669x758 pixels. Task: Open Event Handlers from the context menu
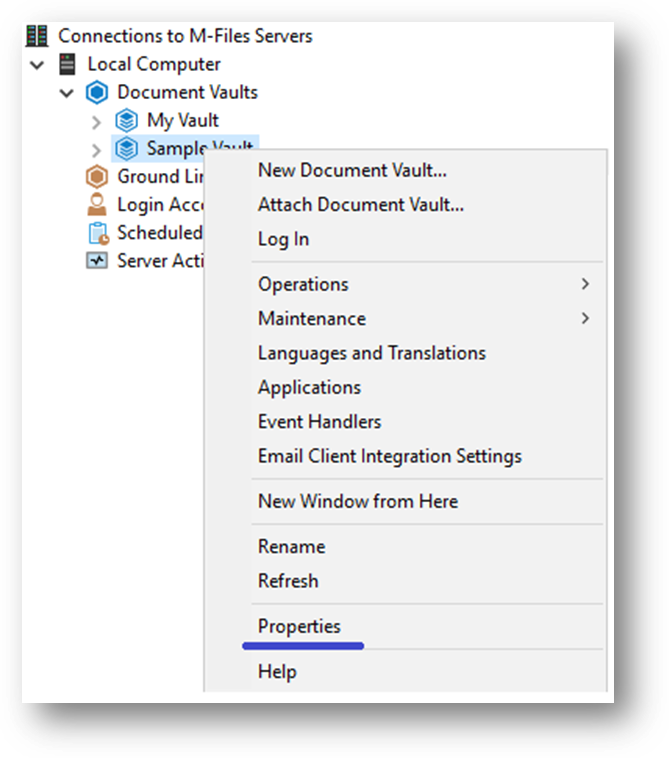click(320, 422)
